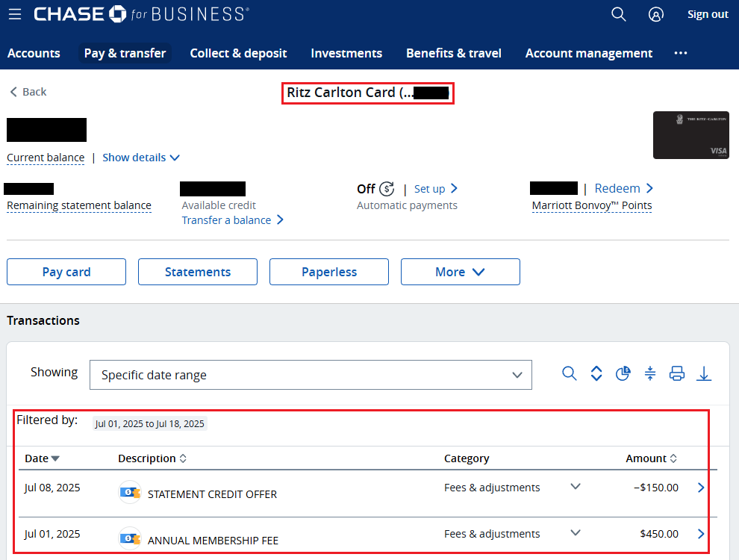Click the Jul 01, 2025 date cell
This screenshot has width=739, height=560.
(52, 534)
